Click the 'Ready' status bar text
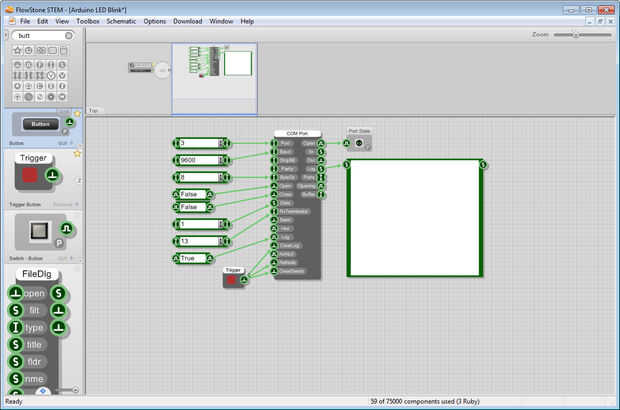620x410 pixels. (14, 402)
